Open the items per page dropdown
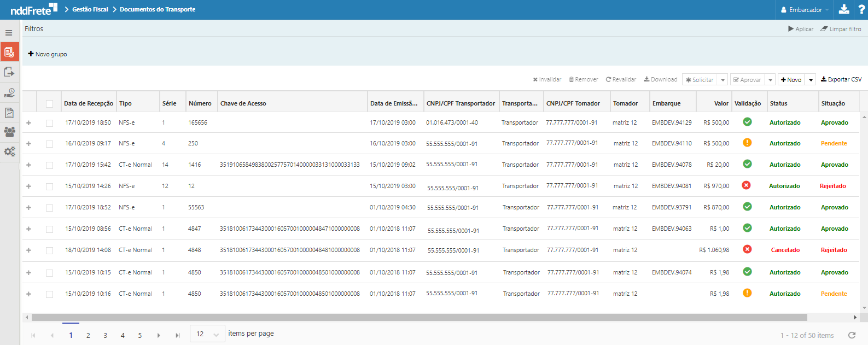This screenshot has width=868, height=345. click(x=207, y=334)
